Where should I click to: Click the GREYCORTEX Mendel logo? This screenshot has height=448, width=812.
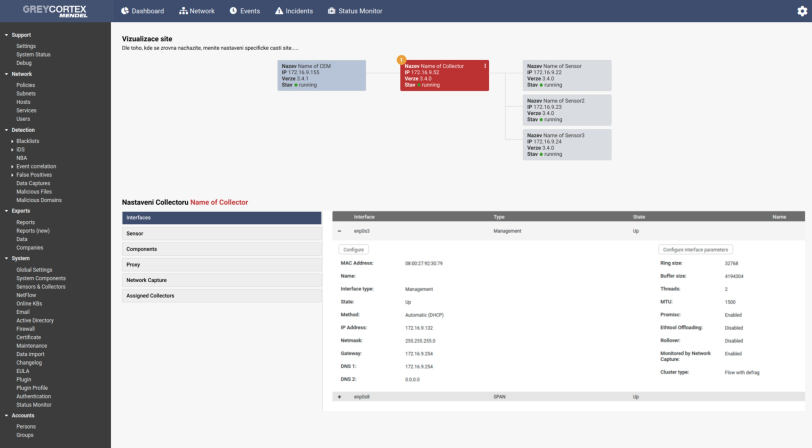tap(55, 11)
